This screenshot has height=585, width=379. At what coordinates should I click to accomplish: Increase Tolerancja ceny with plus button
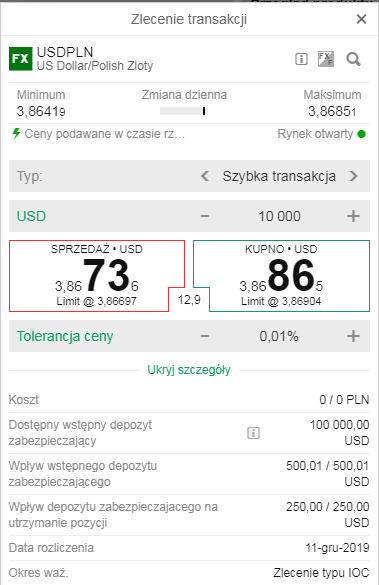coord(353,336)
